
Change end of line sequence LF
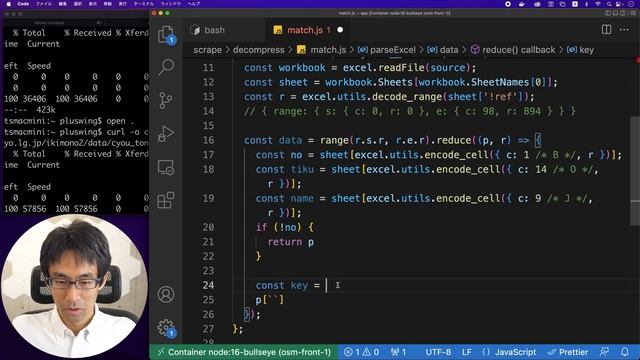tap(467, 352)
